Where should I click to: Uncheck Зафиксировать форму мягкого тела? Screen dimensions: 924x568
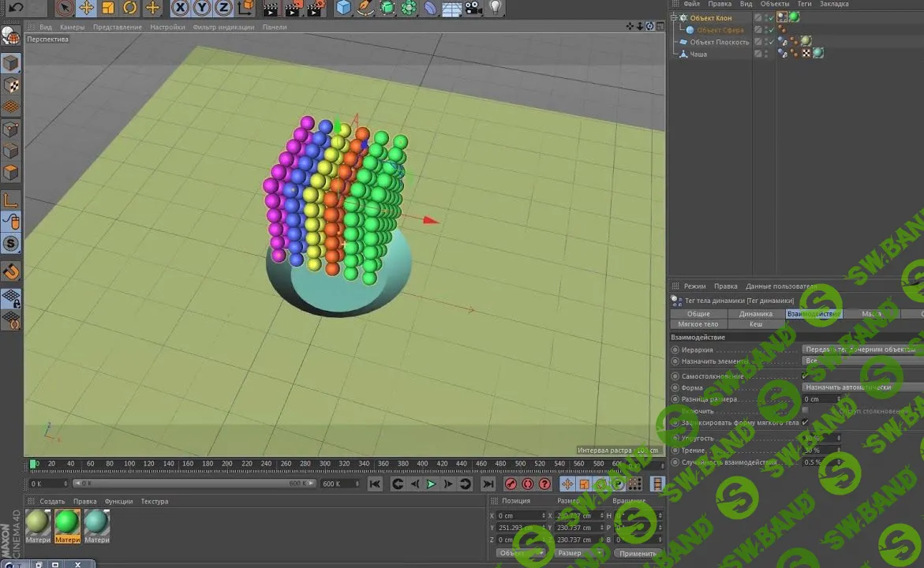[x=805, y=422]
